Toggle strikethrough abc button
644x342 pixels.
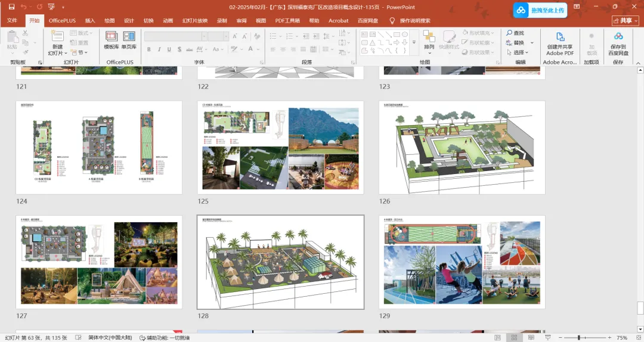click(190, 49)
